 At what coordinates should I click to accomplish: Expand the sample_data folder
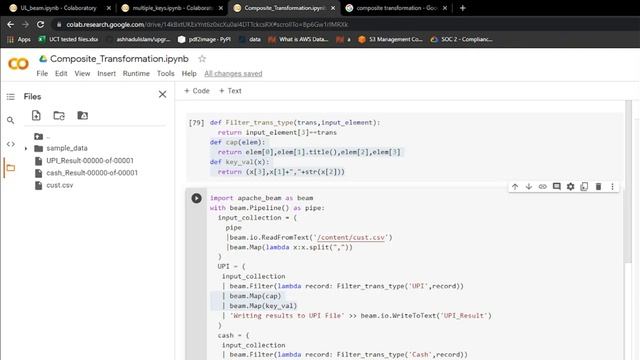pyautogui.click(x=26, y=149)
